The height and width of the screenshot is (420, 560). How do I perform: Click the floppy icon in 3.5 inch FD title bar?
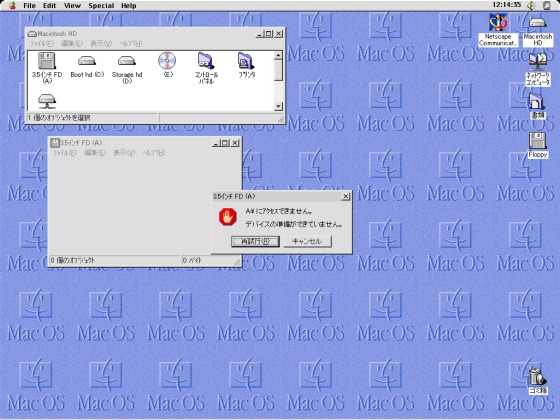55,143
